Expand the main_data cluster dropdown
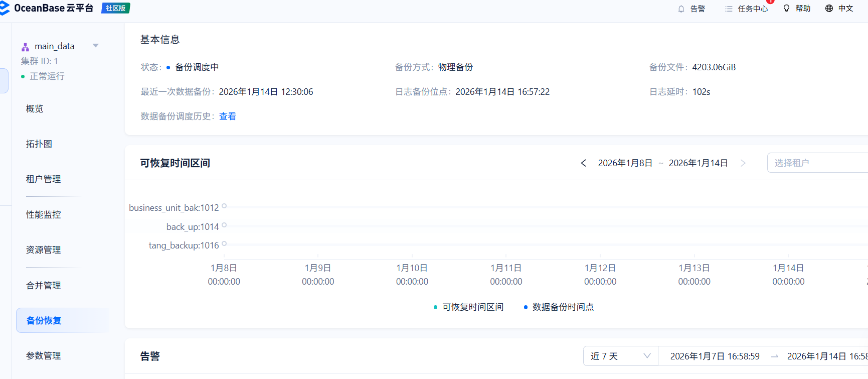Viewport: 868px width, 379px height. tap(96, 46)
